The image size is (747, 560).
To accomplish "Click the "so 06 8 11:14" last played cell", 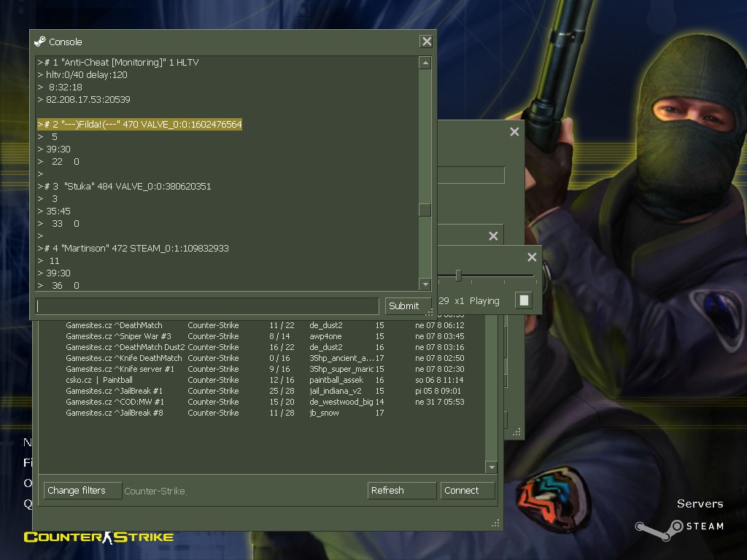I will (x=439, y=380).
